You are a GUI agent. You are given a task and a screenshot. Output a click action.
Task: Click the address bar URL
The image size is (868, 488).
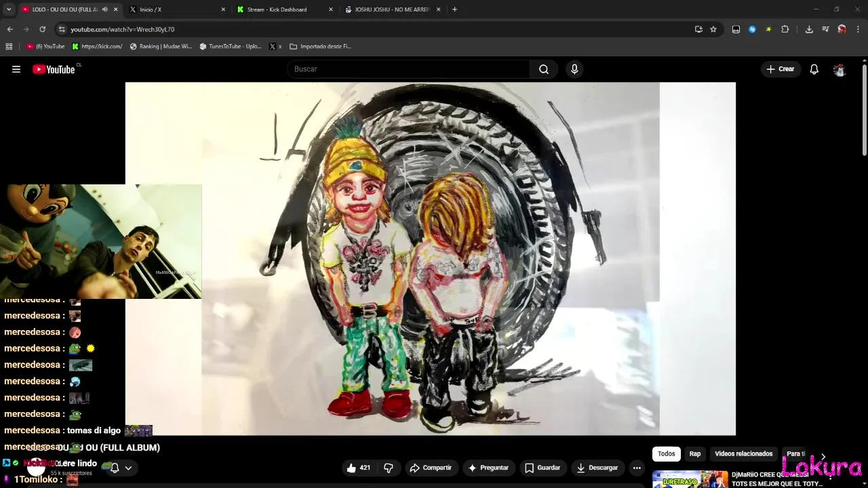click(x=123, y=29)
